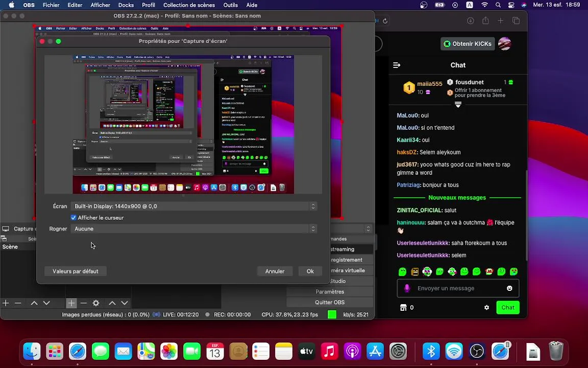Launch Apple TV from the Dock

click(306, 352)
